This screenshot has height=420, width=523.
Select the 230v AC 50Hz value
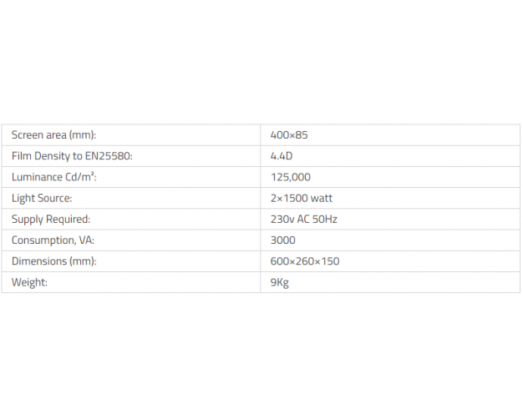[304, 219]
